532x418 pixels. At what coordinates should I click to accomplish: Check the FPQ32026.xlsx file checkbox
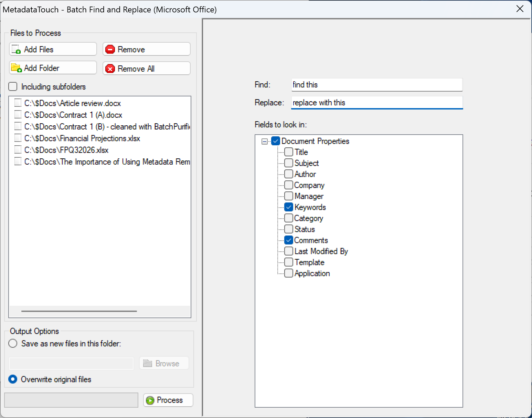click(18, 150)
